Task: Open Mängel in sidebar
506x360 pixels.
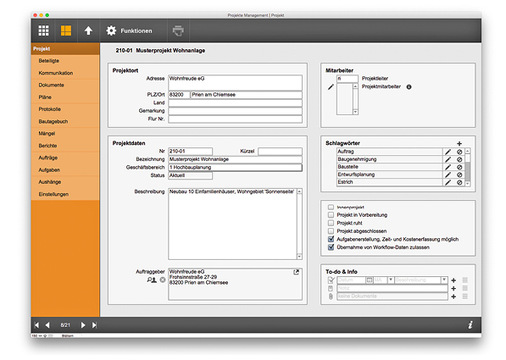Action: click(x=65, y=133)
